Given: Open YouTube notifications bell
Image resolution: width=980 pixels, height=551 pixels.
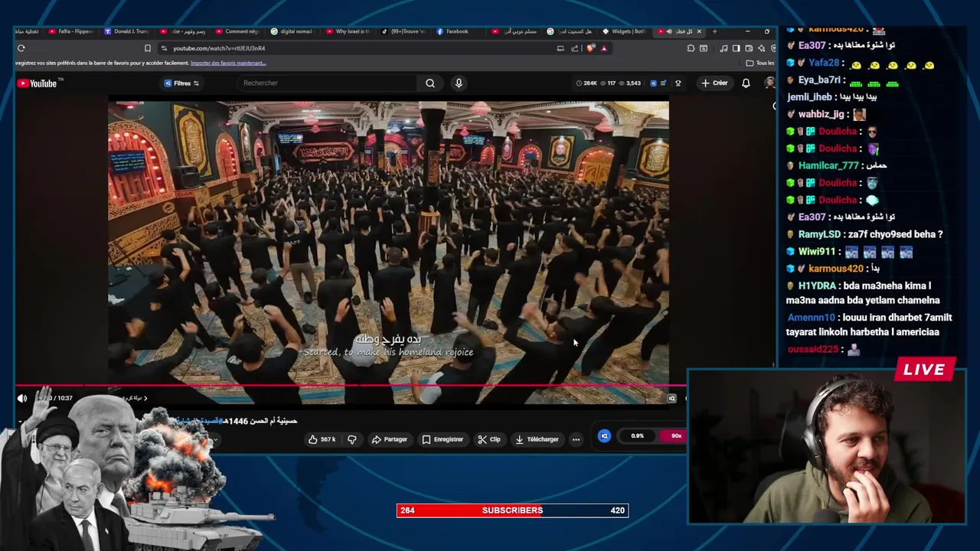Looking at the screenshot, I should (746, 83).
